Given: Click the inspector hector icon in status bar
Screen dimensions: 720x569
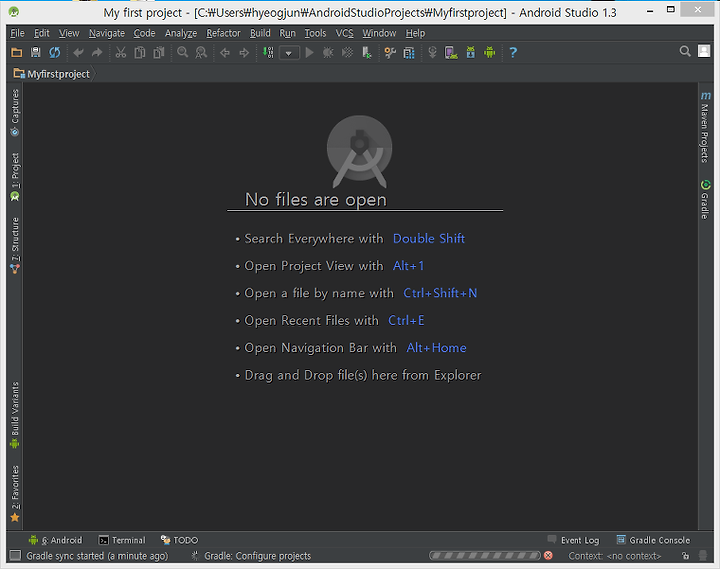Looking at the screenshot, I should (x=703, y=556).
